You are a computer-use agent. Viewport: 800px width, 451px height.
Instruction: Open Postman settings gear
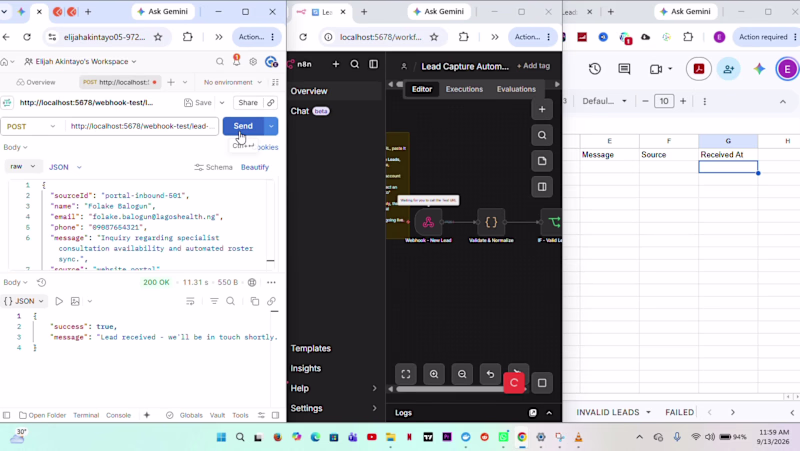[253, 62]
